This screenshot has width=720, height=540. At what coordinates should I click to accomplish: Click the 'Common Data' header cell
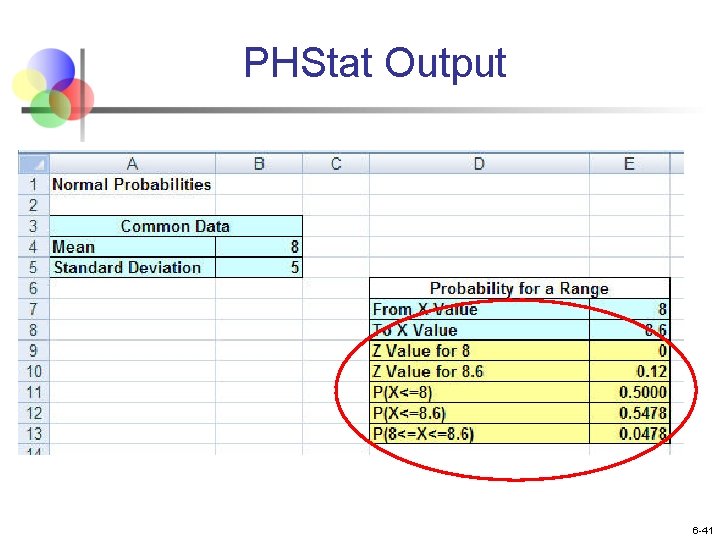[x=176, y=226]
